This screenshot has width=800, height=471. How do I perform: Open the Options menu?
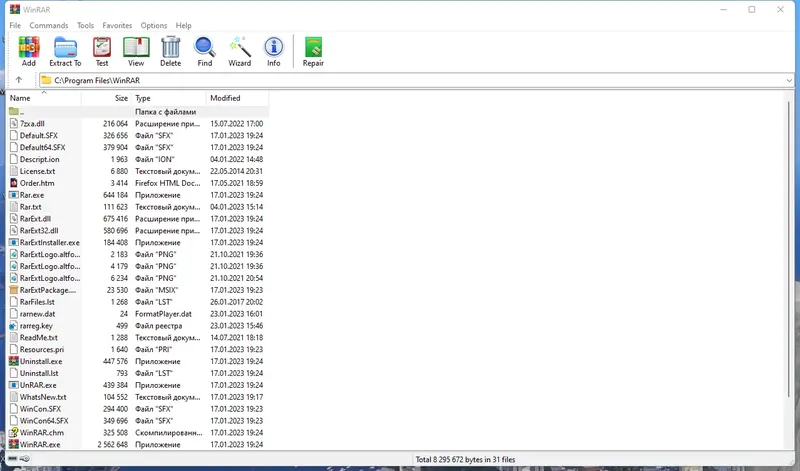(154, 26)
